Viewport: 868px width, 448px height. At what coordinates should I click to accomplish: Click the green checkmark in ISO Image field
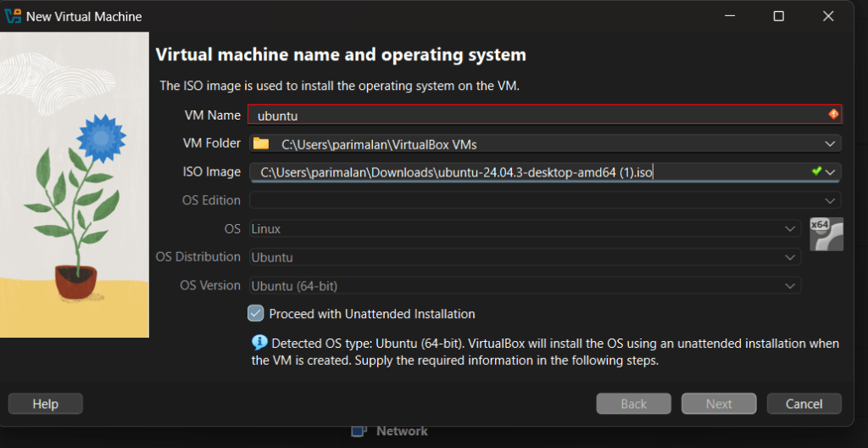[816, 171]
